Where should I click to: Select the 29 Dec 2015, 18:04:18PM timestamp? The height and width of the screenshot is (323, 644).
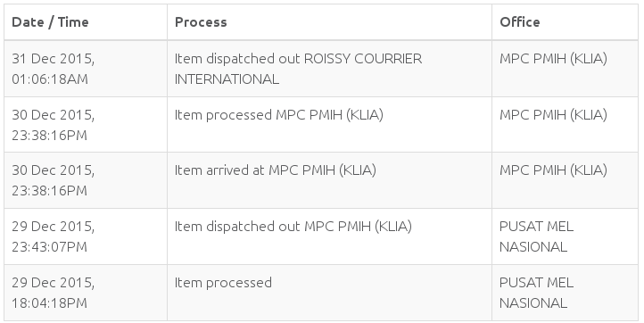pos(53,293)
